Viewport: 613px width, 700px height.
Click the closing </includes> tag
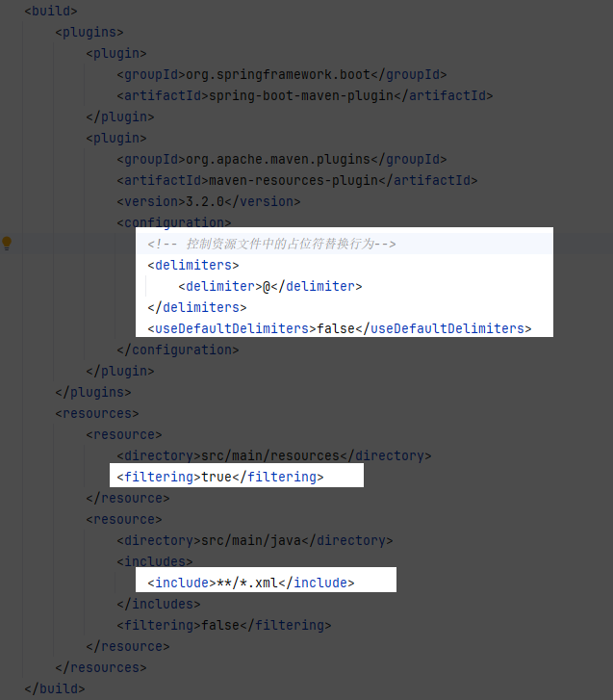coord(159,604)
